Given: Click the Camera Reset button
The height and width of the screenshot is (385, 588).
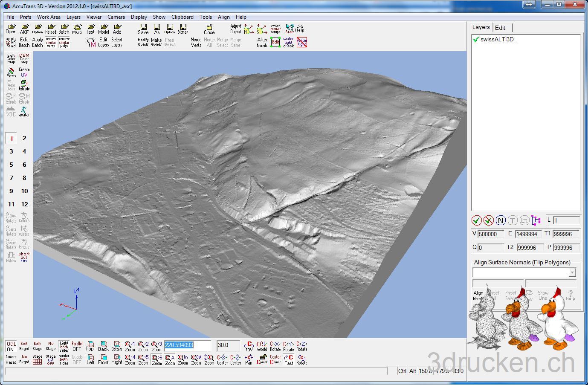Looking at the screenshot, I should (x=11, y=359).
